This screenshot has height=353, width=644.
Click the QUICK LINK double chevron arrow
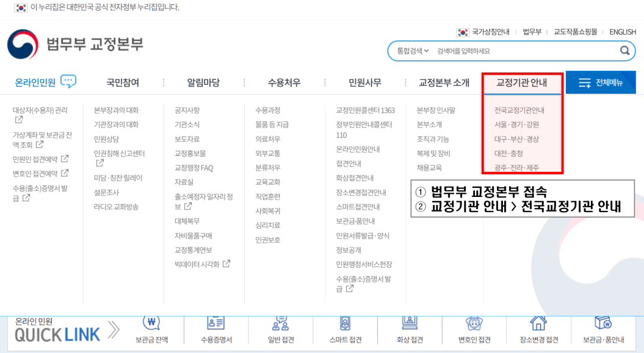coord(114,330)
